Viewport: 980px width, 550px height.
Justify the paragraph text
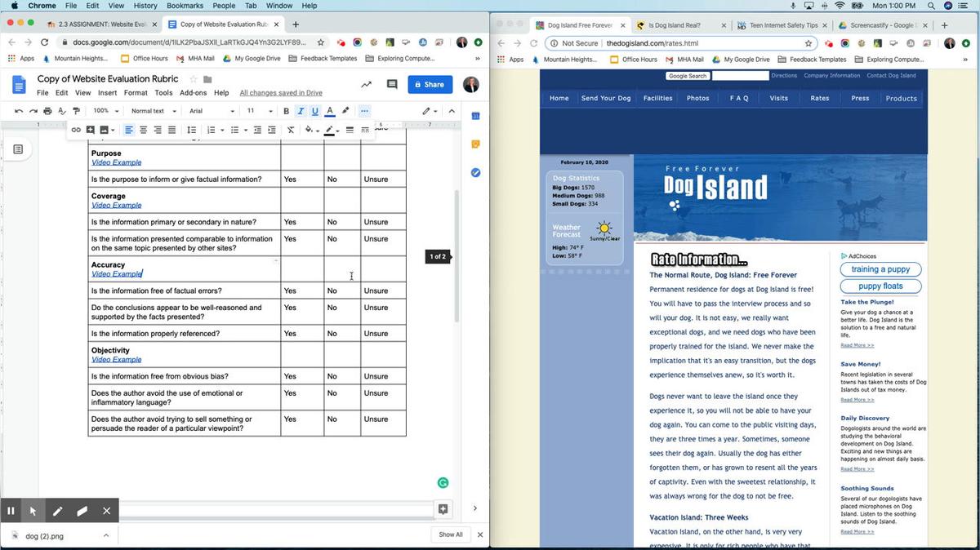(x=171, y=130)
